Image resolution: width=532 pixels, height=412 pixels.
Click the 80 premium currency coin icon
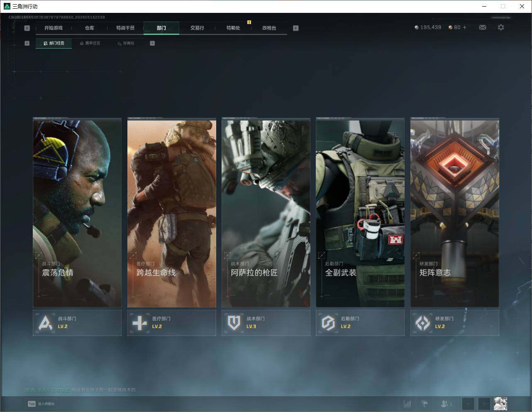(x=451, y=27)
